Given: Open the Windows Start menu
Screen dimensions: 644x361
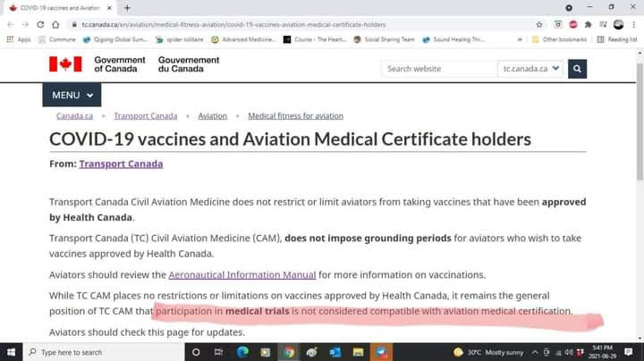Looking at the screenshot, I should 11,352.
